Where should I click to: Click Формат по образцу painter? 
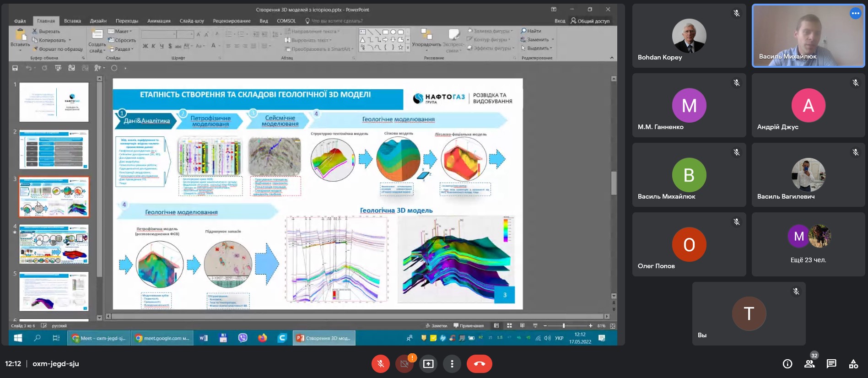coord(57,49)
